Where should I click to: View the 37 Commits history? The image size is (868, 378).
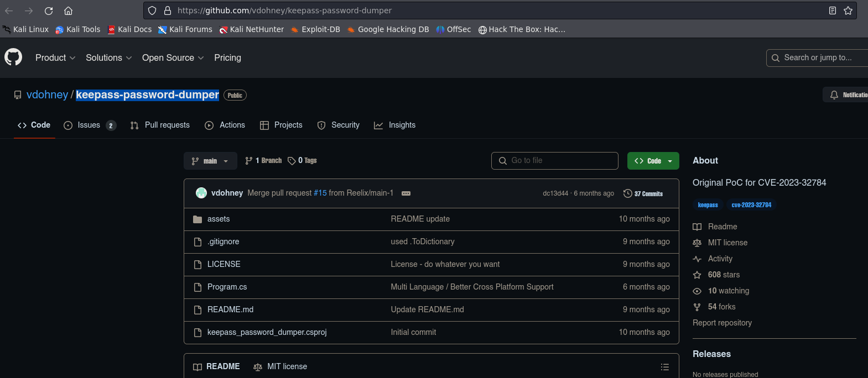643,193
